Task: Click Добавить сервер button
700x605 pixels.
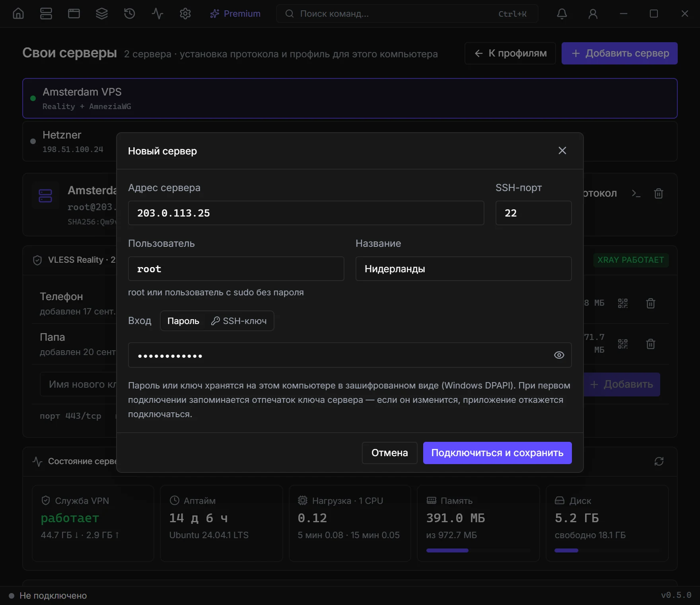Action: click(620, 53)
